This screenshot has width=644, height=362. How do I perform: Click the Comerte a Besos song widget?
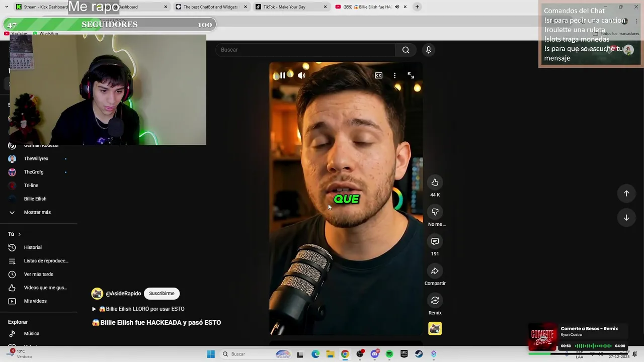(x=579, y=337)
